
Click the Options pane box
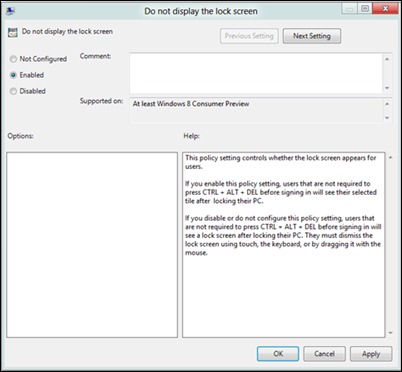click(92, 245)
